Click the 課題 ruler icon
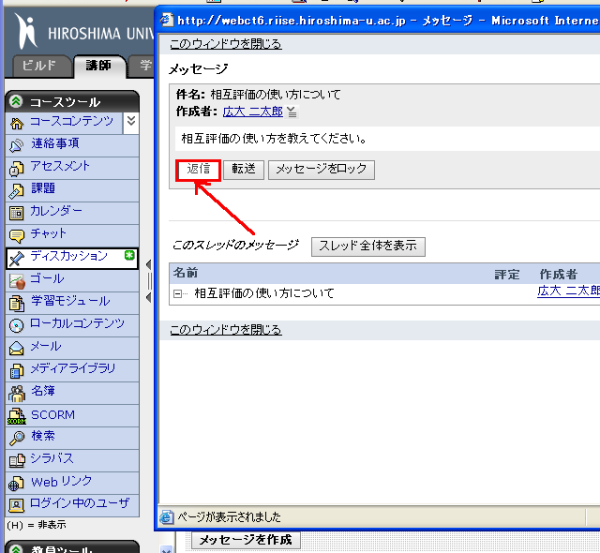This screenshot has height=553, width=600. coord(16,191)
